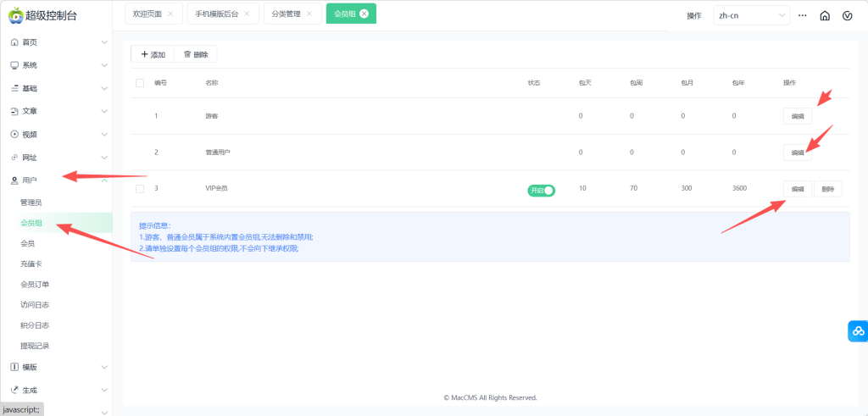Viewport: 868px width, 416px height.
Task: Click 编辑 for the 游客 group
Action: point(797,117)
